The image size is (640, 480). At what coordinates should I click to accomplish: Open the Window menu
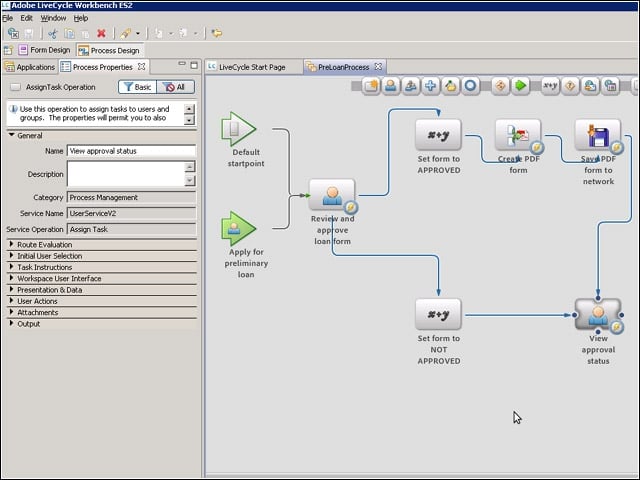(x=53, y=18)
